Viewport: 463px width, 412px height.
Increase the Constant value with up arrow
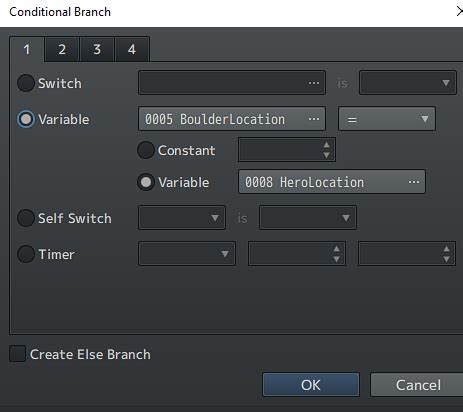pos(326,145)
